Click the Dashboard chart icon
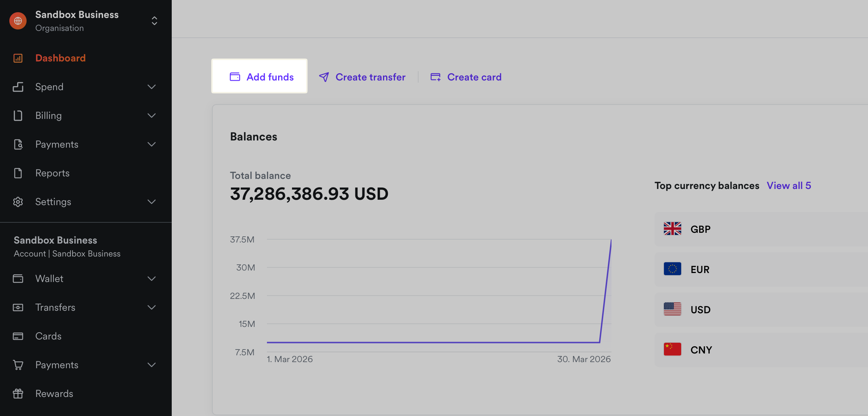The image size is (868, 416). [x=18, y=58]
